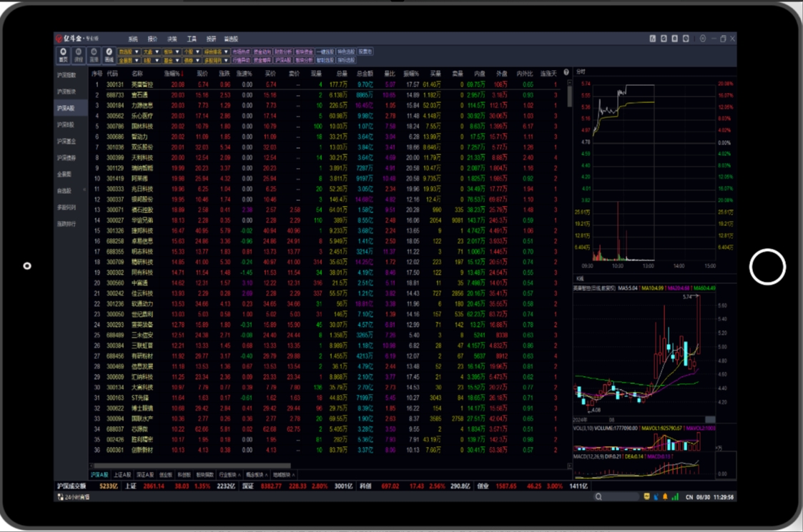Expand the 行业板块 bottom tab arrow
Image resolution: width=803 pixels, height=532 pixels.
240,475
